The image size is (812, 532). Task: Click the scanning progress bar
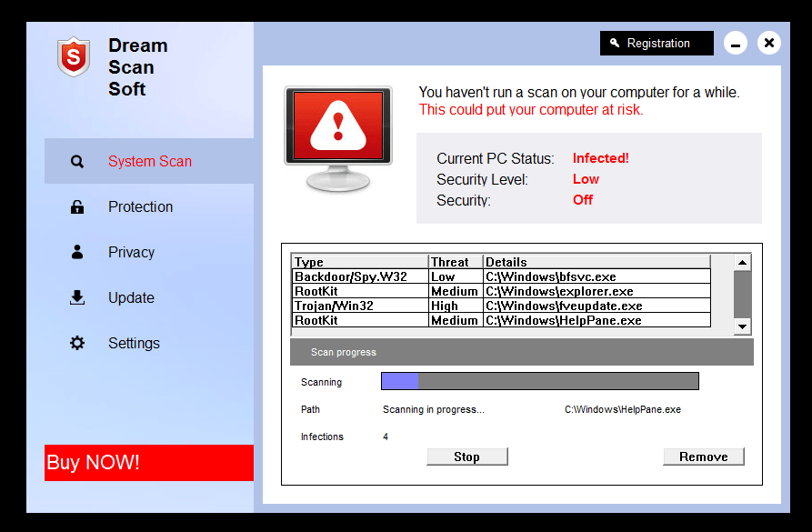(x=539, y=381)
